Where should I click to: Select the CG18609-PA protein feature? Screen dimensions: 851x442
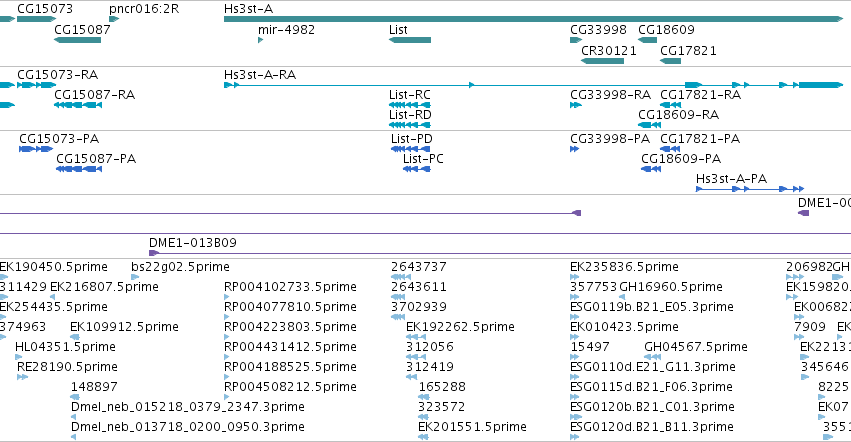click(x=651, y=169)
